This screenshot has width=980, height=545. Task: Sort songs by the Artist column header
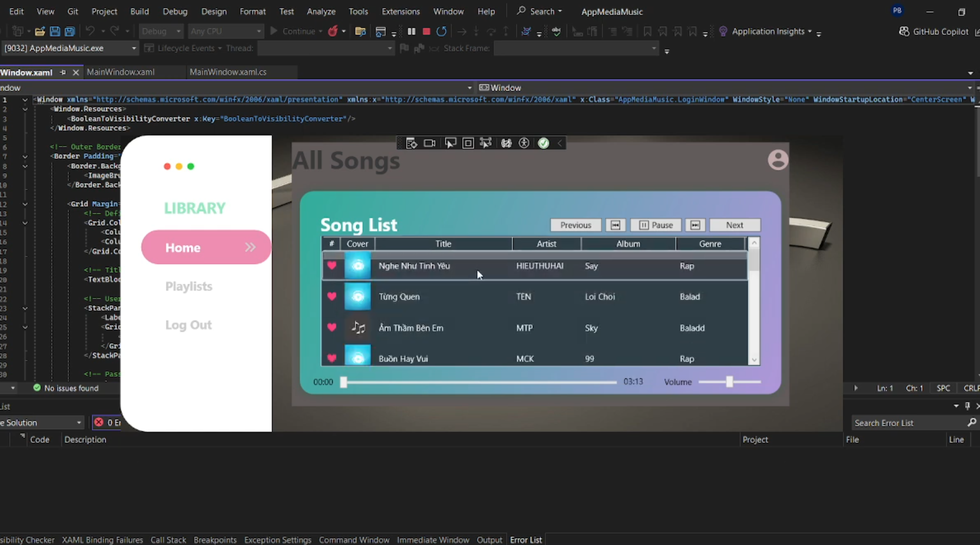[x=546, y=244]
